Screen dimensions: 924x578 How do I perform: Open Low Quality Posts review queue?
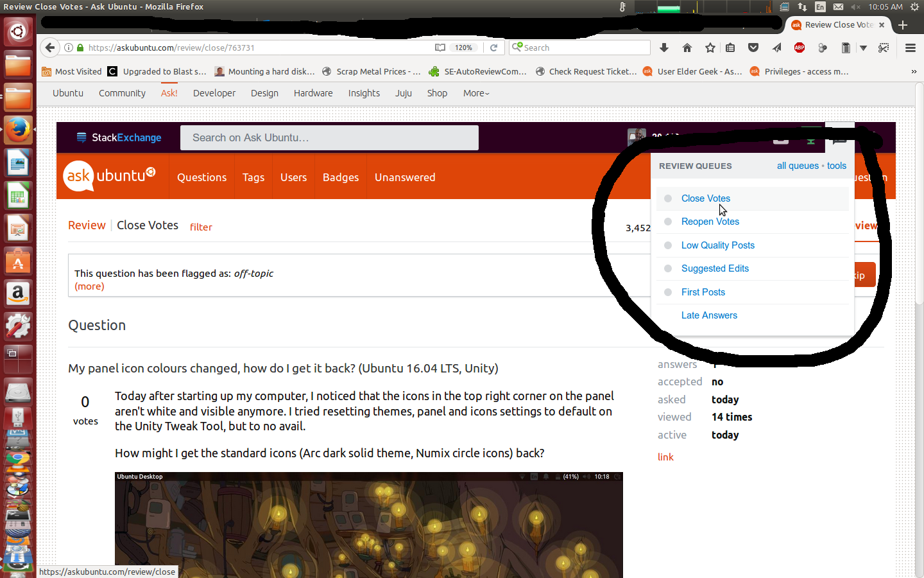coord(718,245)
